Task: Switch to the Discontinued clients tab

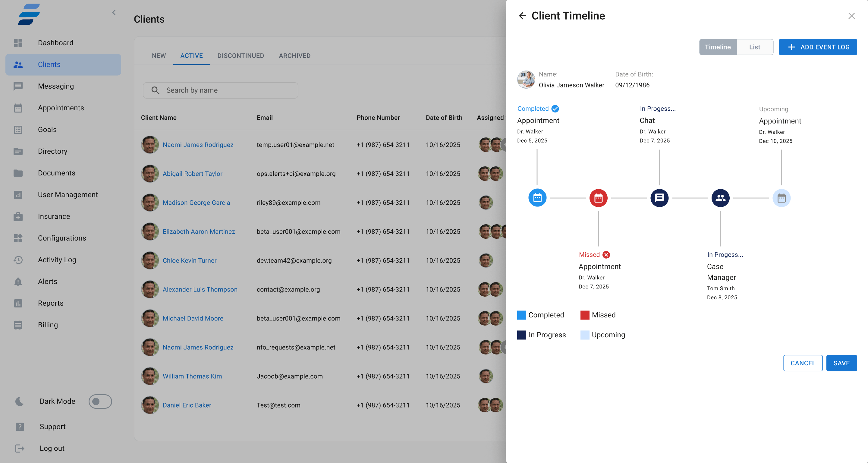Action: [x=240, y=55]
